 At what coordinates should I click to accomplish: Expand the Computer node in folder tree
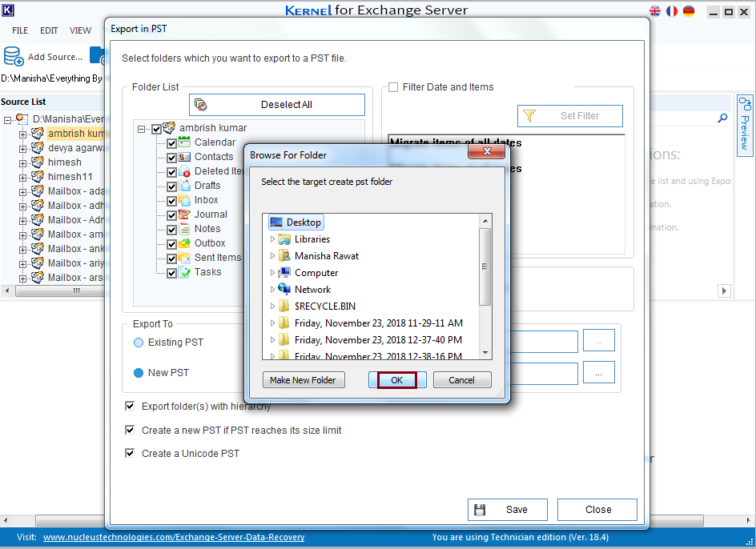click(x=272, y=273)
